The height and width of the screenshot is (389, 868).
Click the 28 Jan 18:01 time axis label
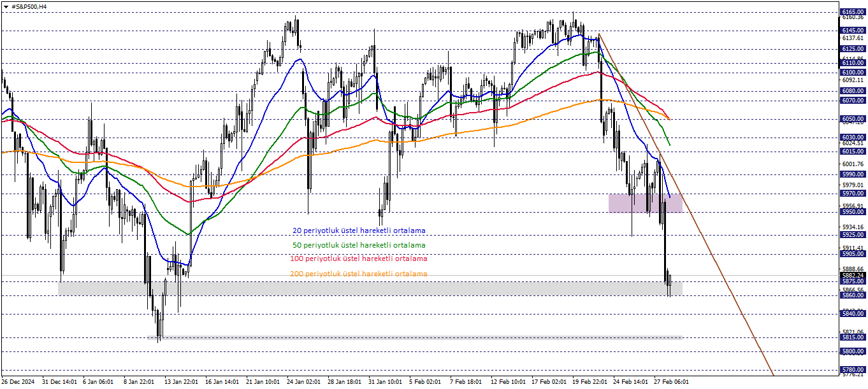(345, 382)
